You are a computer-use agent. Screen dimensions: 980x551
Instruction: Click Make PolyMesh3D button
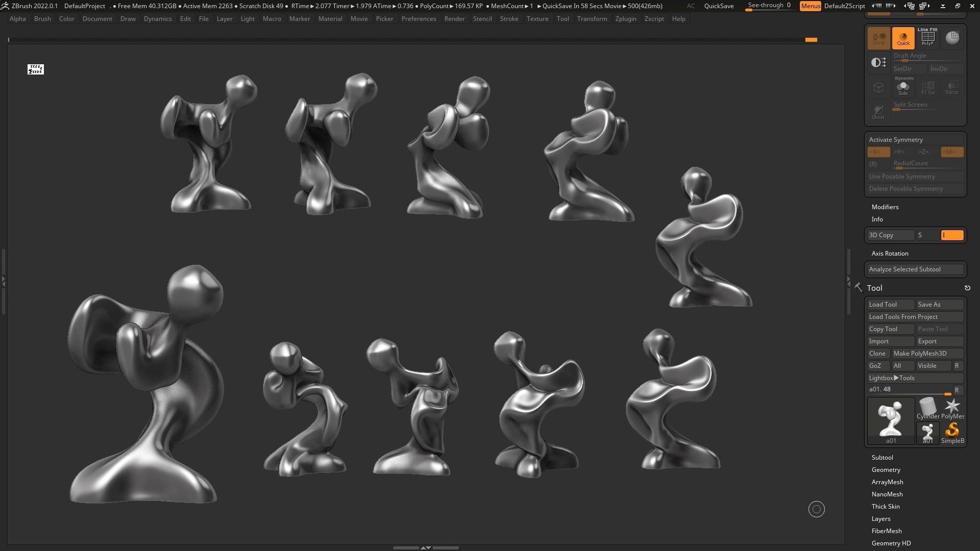pyautogui.click(x=927, y=354)
